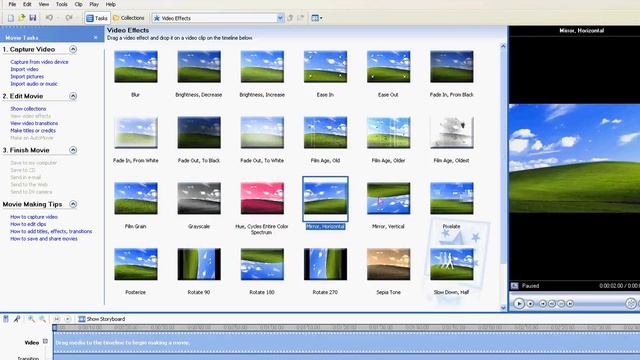The image size is (640, 360).
Task: Play the preview in the monitor
Action: point(519,303)
